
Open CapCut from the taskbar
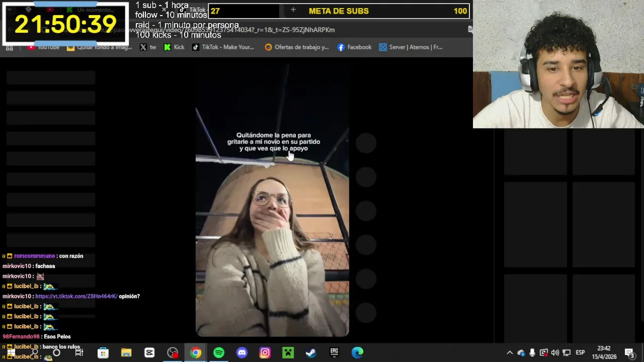pyautogui.click(x=149, y=352)
